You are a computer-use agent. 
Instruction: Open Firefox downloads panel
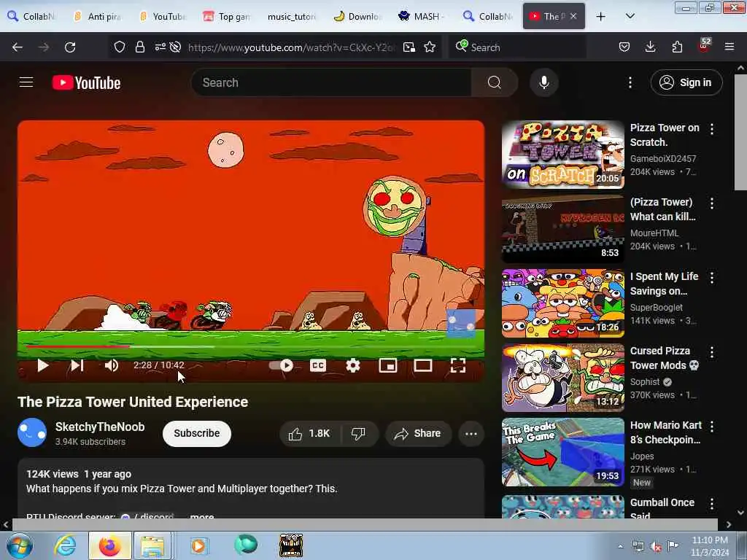click(650, 47)
